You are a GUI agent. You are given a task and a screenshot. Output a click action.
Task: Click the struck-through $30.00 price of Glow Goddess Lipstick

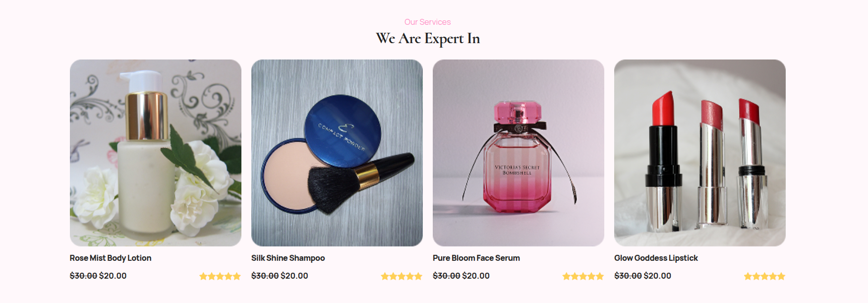628,276
